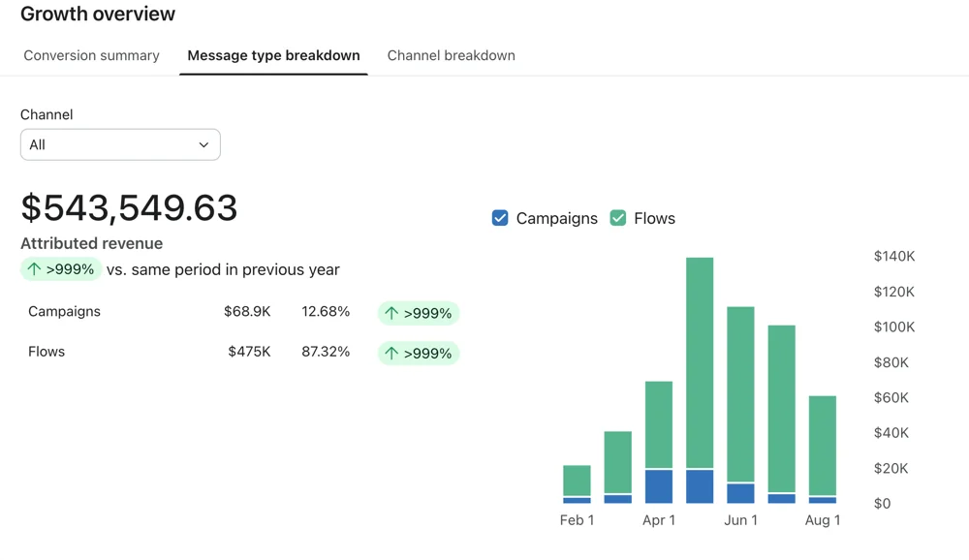Switch to Conversion summary tab

[91, 55]
